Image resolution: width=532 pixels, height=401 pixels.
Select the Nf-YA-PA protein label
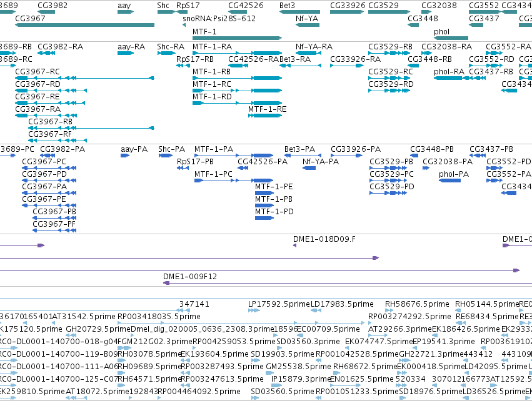point(321,161)
